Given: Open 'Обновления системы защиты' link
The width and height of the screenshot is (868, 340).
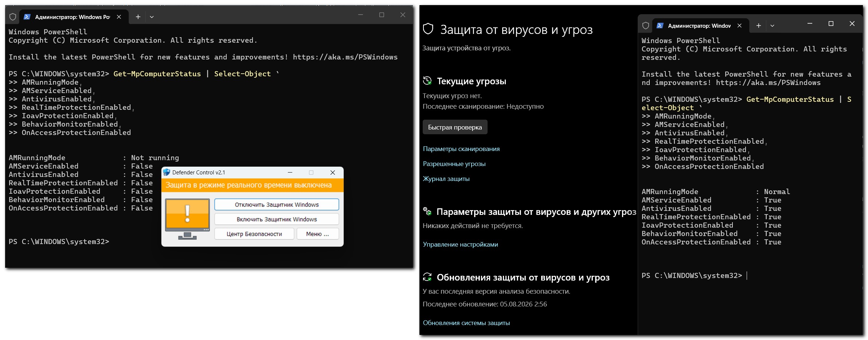Looking at the screenshot, I should pos(466,323).
